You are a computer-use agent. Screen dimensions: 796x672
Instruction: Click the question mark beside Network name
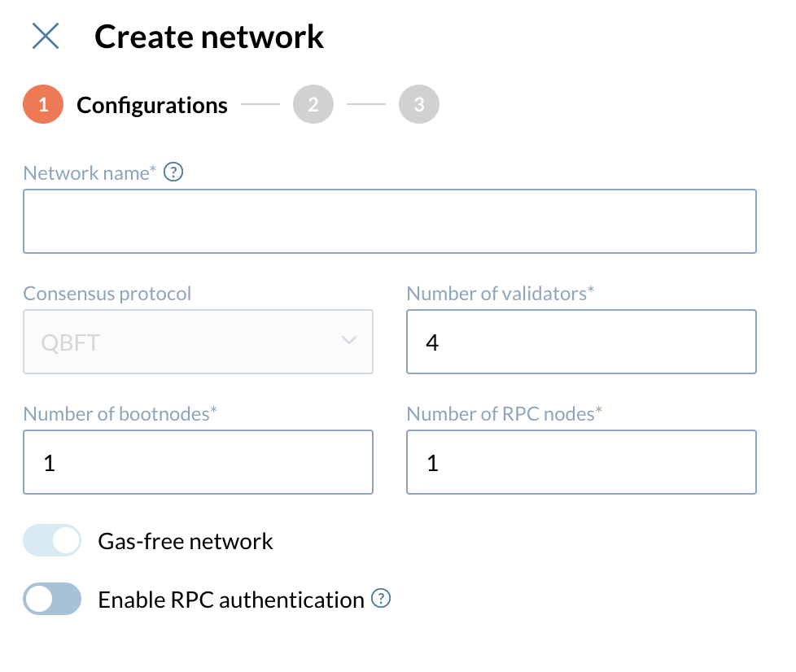[x=173, y=172]
